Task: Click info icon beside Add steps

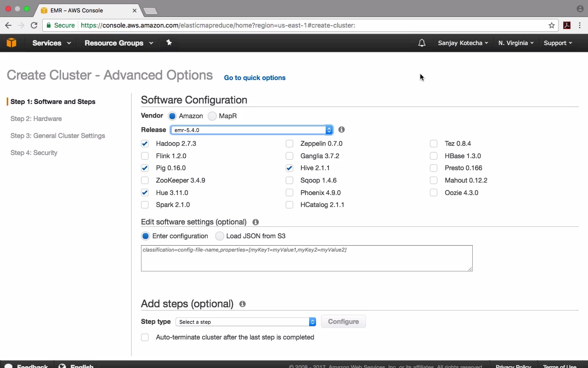Action: point(242,304)
